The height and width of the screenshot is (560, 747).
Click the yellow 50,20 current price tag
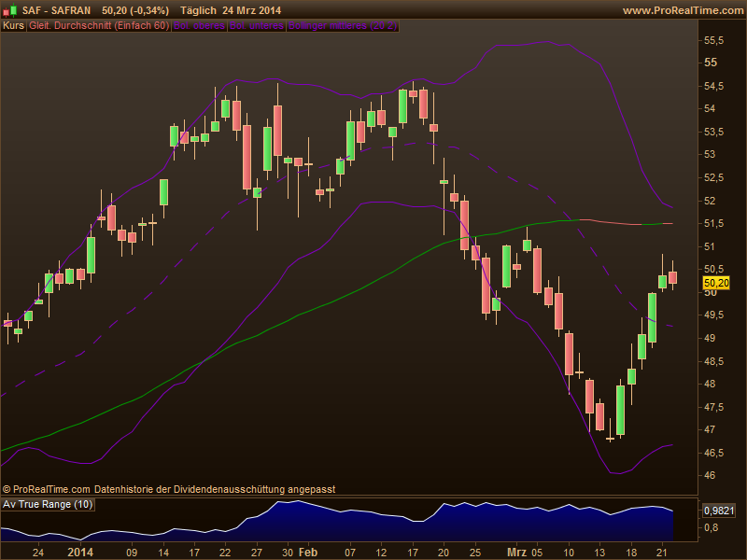tap(716, 284)
